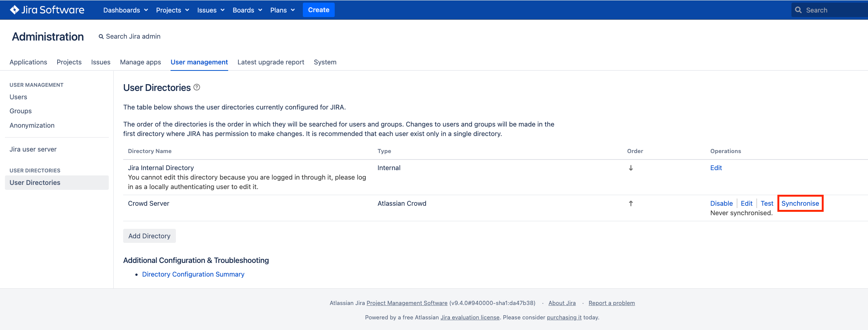Screen dimensions: 868x330
Task: Open Anonymization in the sidebar
Action: [32, 125]
